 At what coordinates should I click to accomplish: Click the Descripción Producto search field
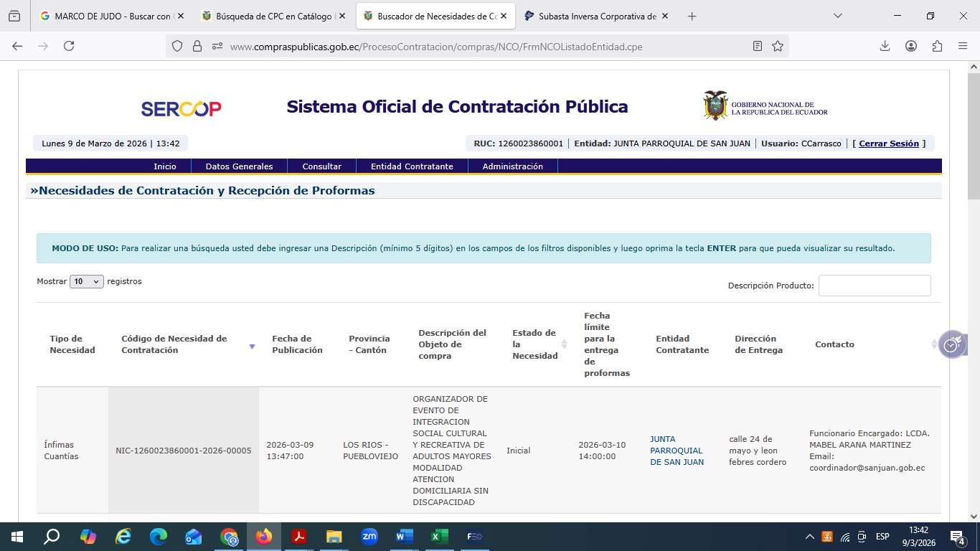point(874,286)
